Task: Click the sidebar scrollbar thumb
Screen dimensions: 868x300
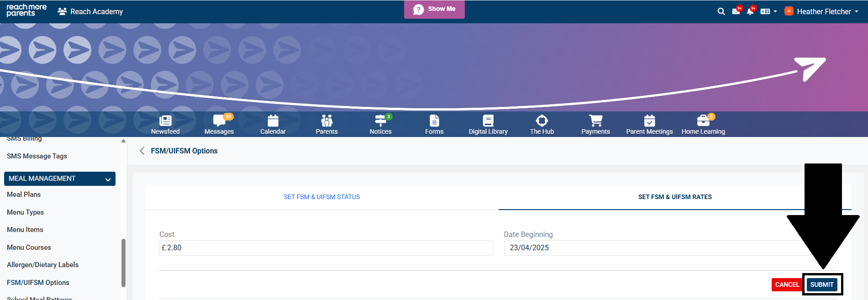Action: (x=123, y=263)
